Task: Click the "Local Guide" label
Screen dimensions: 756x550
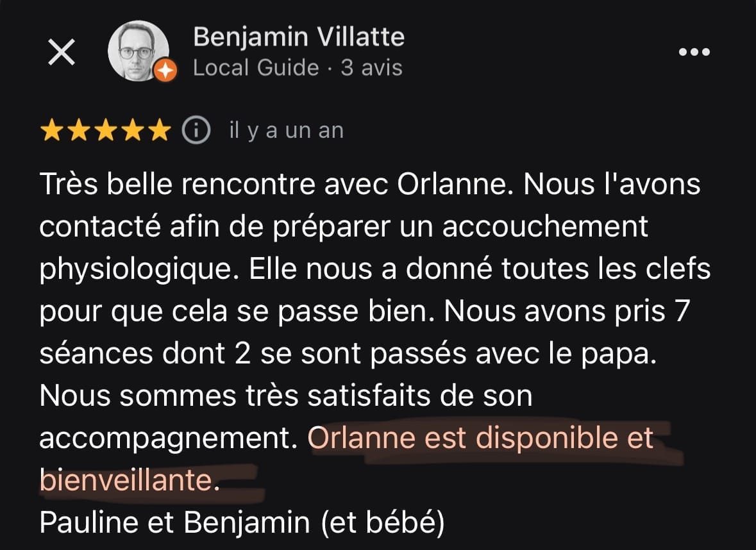Action: coord(256,68)
